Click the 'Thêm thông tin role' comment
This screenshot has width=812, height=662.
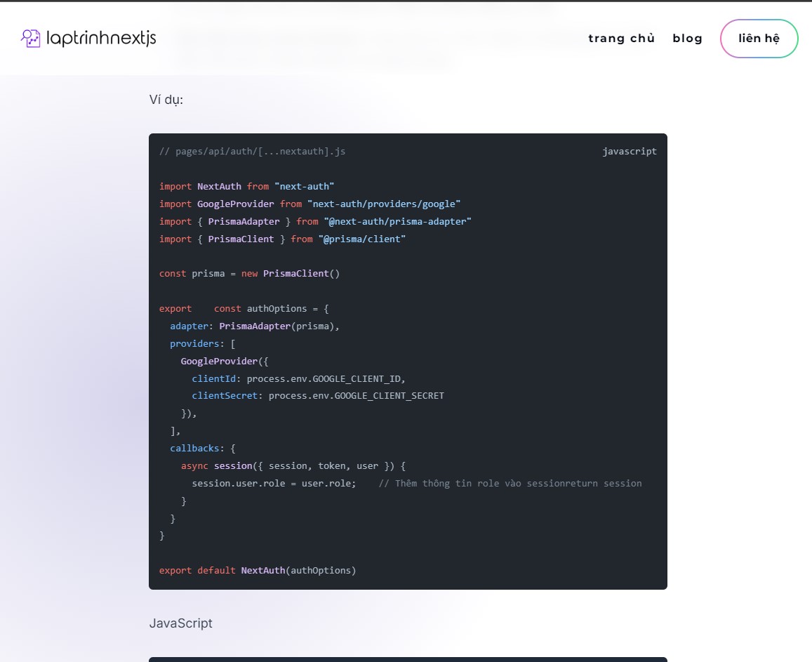[x=510, y=483]
